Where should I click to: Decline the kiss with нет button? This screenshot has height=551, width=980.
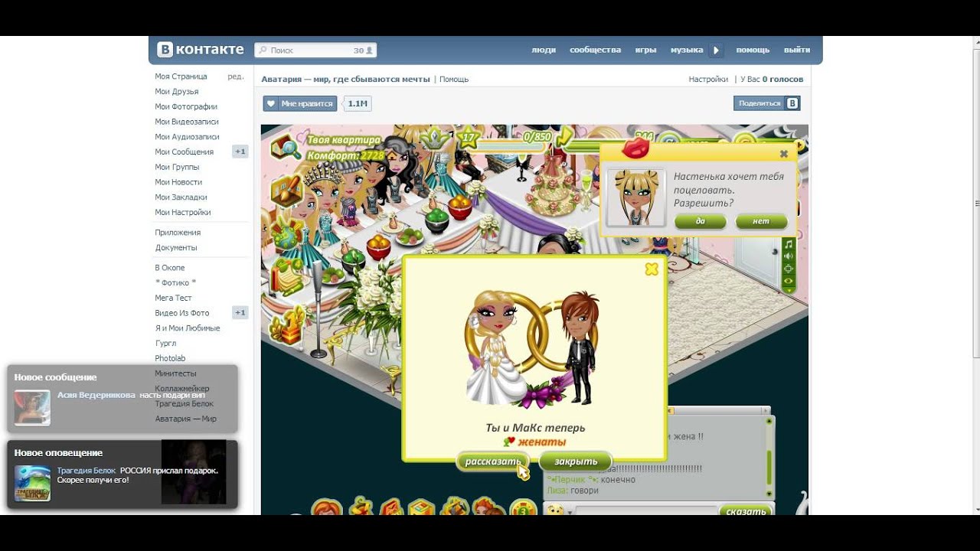point(761,221)
